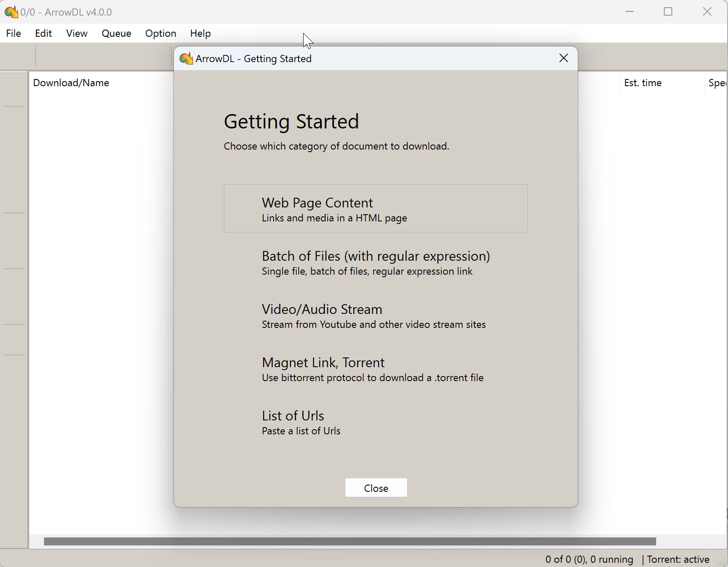Minimize the ArrowDL main window

click(630, 11)
